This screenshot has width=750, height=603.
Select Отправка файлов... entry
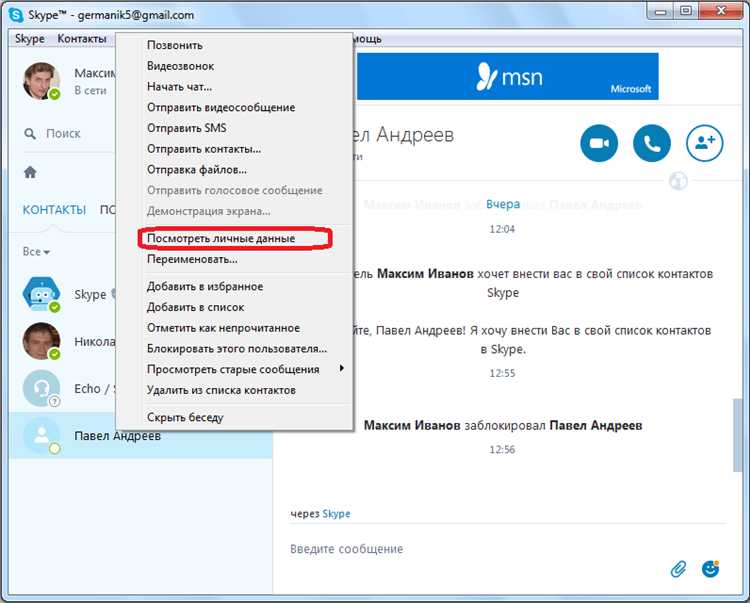(x=197, y=170)
